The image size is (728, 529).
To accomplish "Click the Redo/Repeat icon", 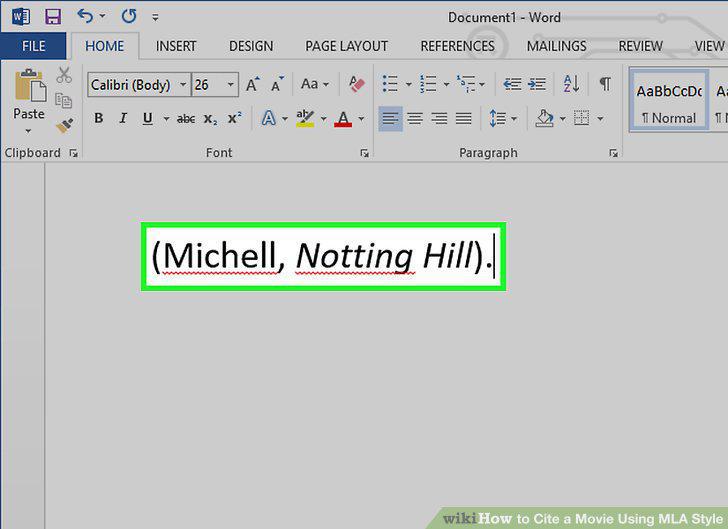I will point(129,17).
